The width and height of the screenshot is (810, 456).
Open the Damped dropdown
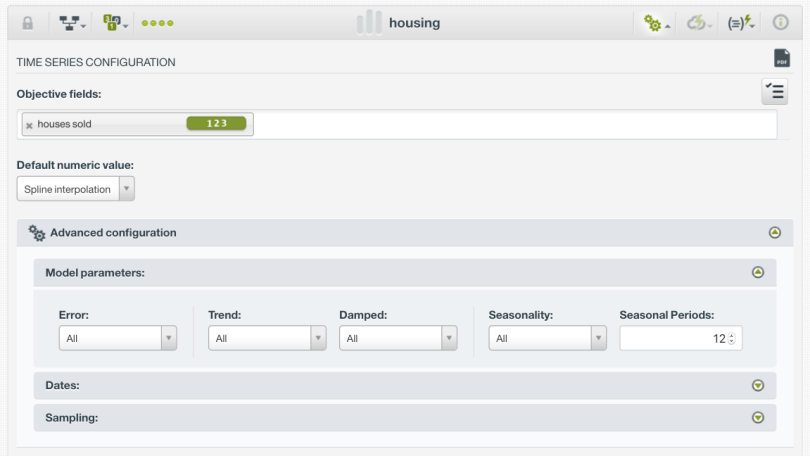pyautogui.click(x=398, y=339)
